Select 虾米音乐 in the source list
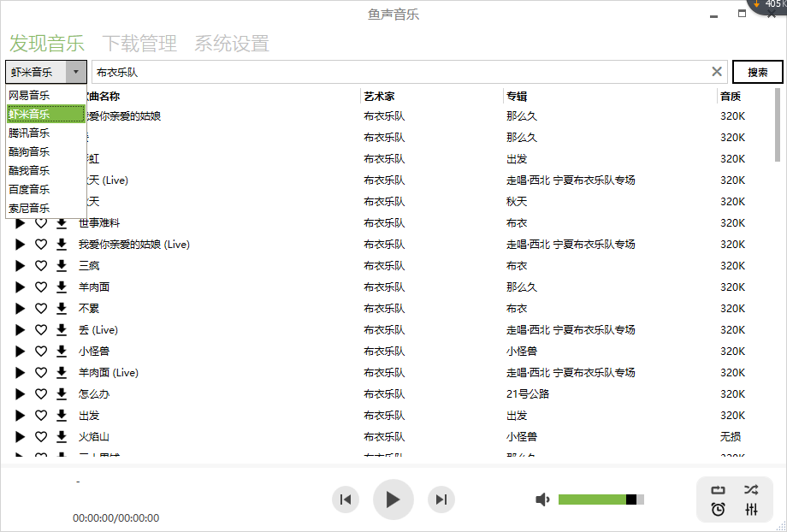The width and height of the screenshot is (787, 532). [45, 114]
